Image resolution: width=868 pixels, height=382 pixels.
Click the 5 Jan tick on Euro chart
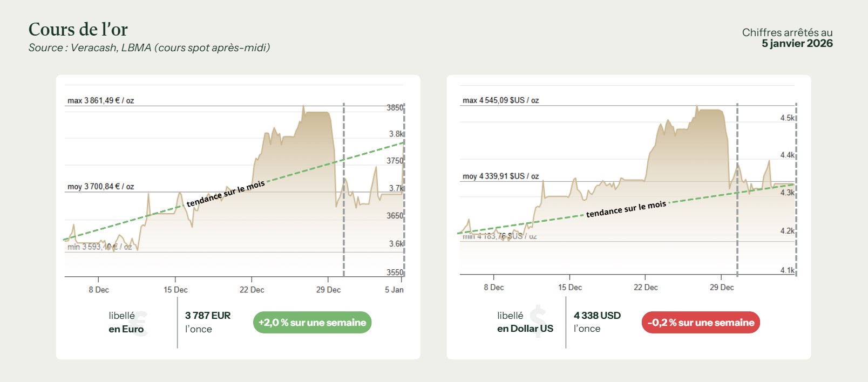click(394, 290)
